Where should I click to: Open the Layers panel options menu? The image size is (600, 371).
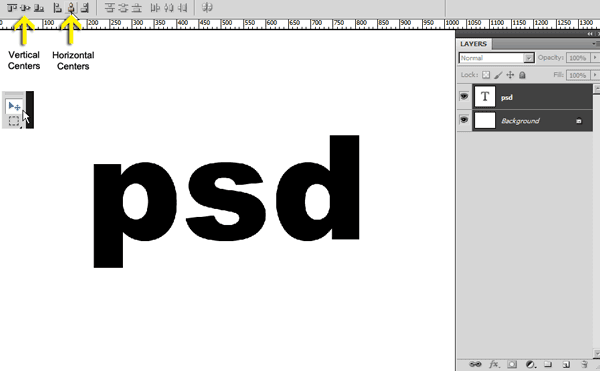596,44
